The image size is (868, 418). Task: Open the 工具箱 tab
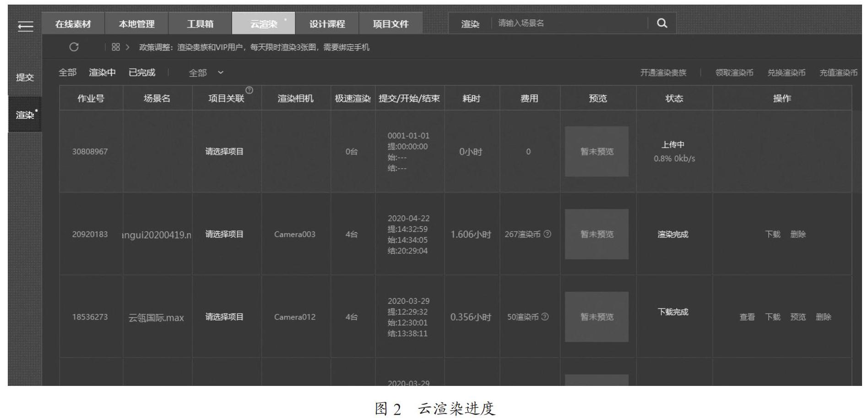(200, 24)
